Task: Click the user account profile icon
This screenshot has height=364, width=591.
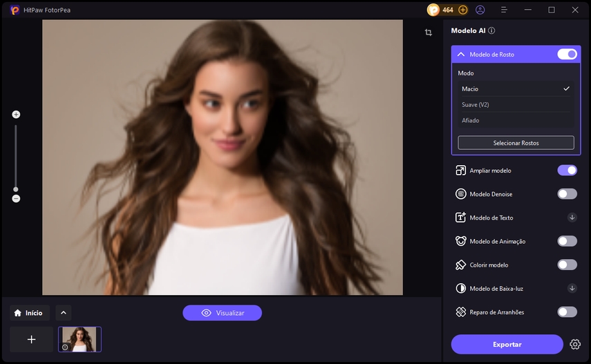Action: [480, 10]
